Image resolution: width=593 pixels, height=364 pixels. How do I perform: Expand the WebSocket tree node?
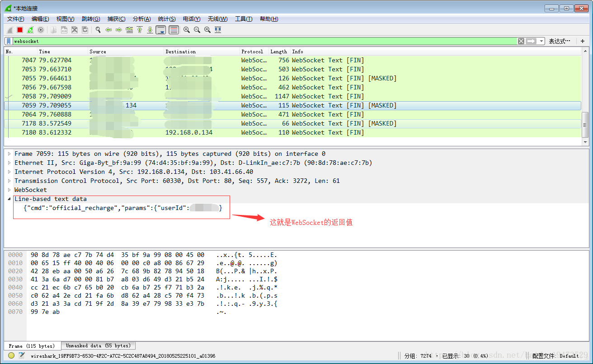click(x=9, y=190)
